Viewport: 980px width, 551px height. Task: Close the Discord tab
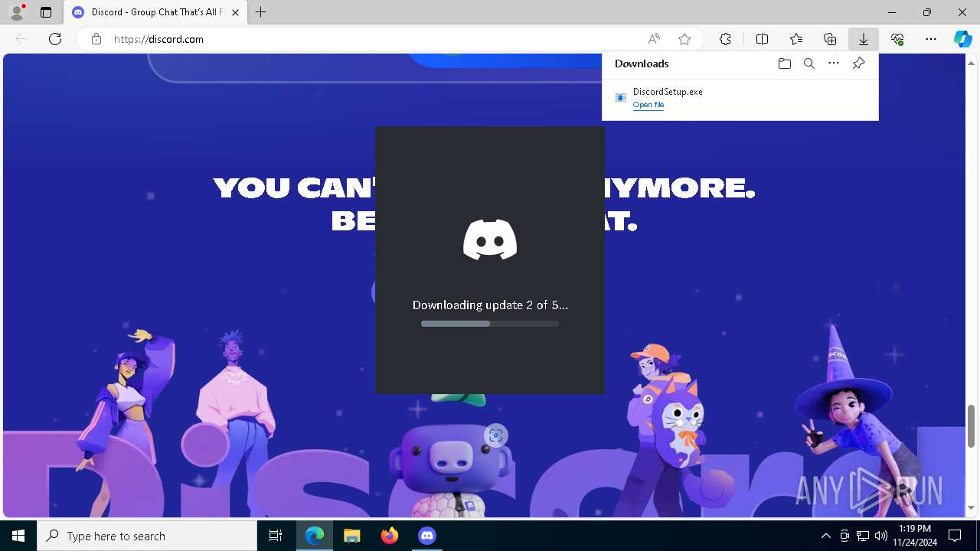coord(236,12)
